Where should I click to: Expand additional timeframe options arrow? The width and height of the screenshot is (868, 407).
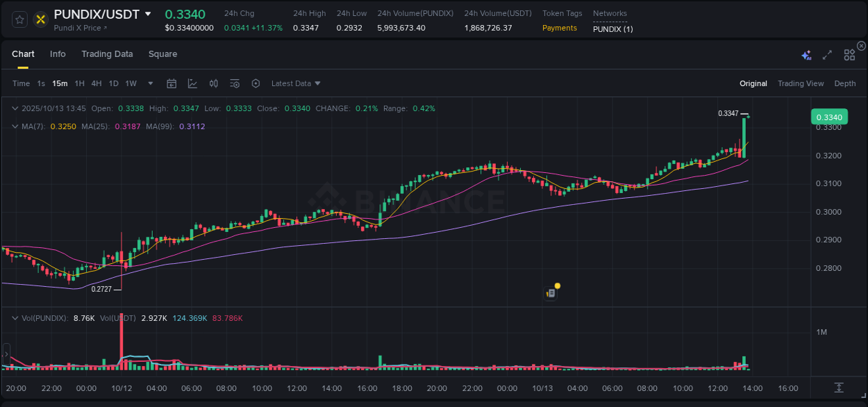pyautogui.click(x=149, y=83)
